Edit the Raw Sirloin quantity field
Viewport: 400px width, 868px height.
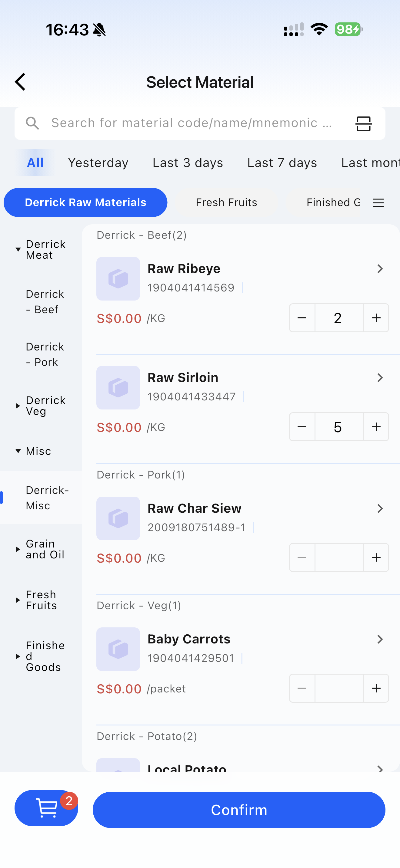point(338,427)
